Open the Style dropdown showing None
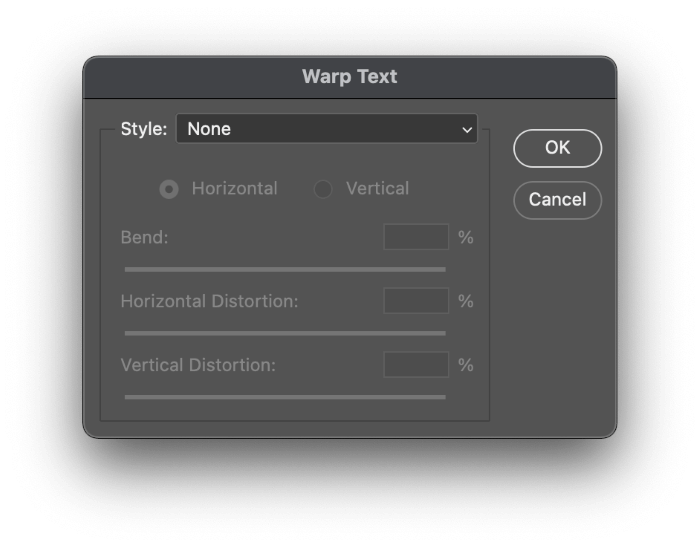 [x=326, y=129]
